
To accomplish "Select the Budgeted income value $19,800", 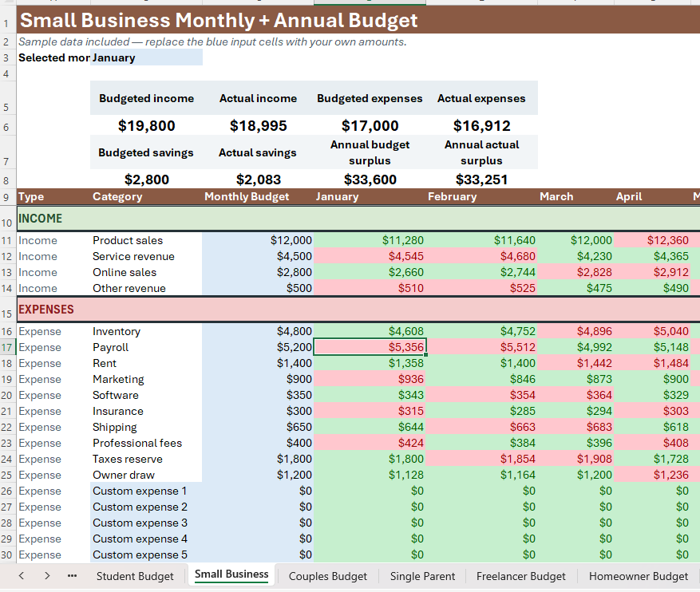I will click(146, 126).
